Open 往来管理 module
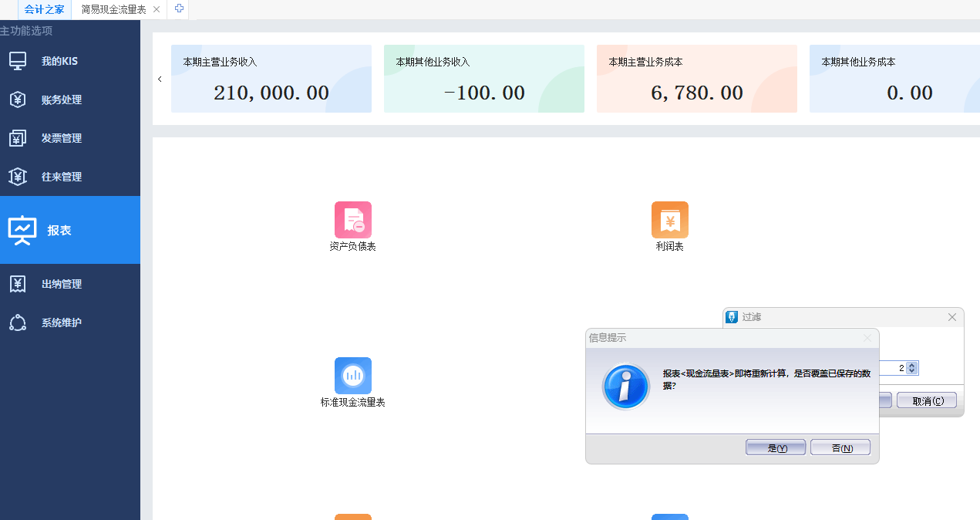The image size is (980, 520). pos(61,177)
